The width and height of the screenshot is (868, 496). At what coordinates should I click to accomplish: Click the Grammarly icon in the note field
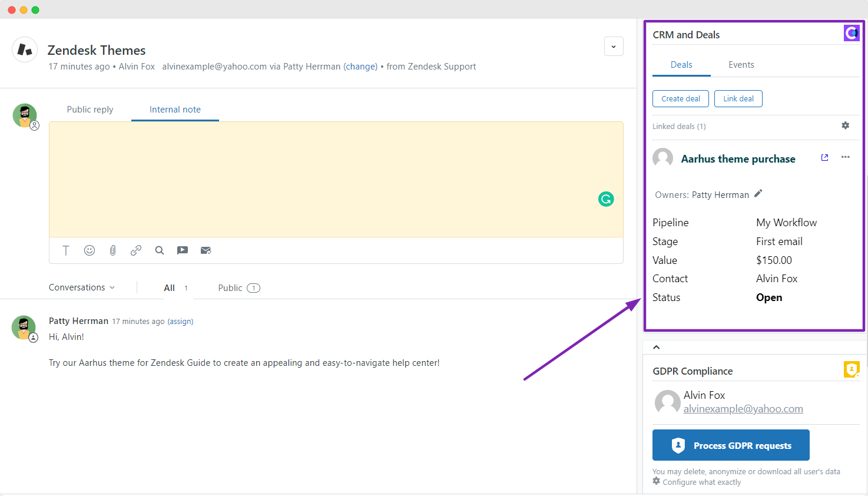coord(606,199)
